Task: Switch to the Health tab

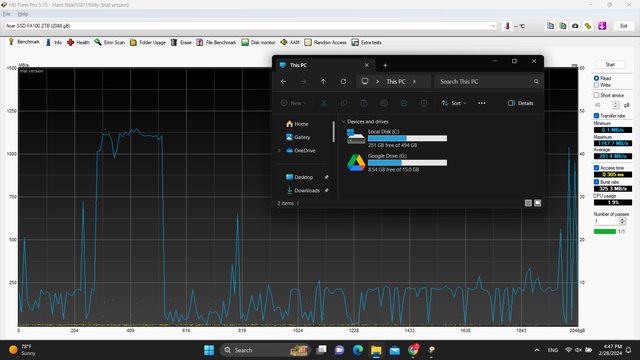Action: pos(78,42)
